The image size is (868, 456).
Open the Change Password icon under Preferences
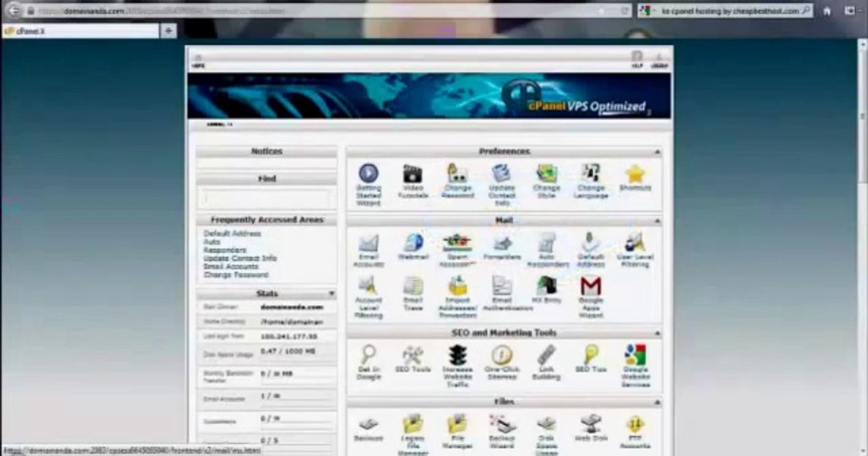click(457, 173)
